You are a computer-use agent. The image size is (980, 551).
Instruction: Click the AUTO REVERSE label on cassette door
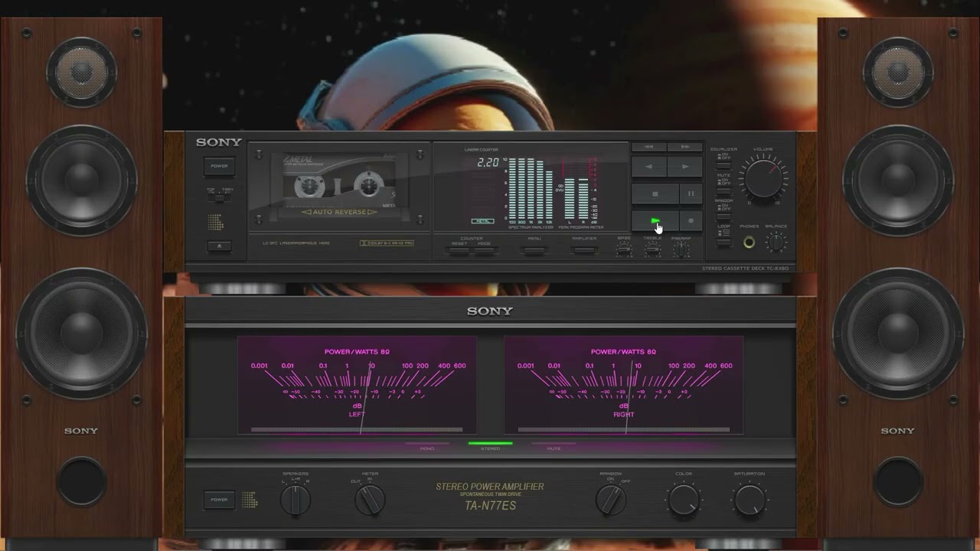pos(339,212)
